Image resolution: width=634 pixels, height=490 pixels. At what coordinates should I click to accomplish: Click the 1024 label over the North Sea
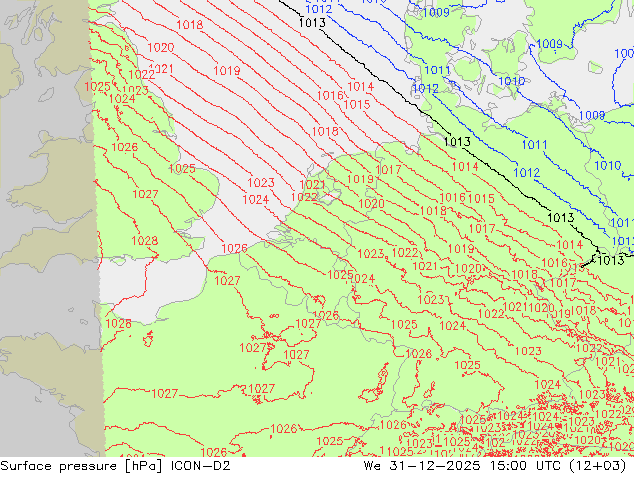(256, 200)
